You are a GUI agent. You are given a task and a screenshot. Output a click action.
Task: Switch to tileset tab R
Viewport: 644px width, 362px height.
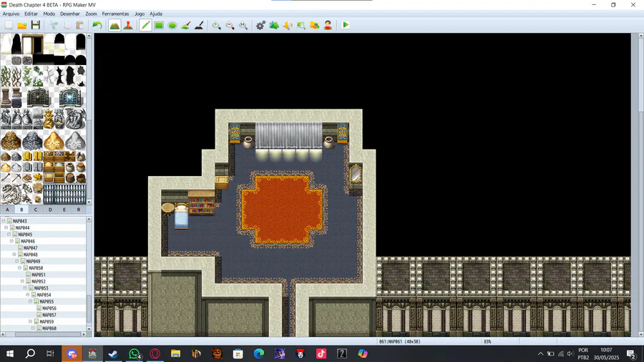tap(79, 210)
